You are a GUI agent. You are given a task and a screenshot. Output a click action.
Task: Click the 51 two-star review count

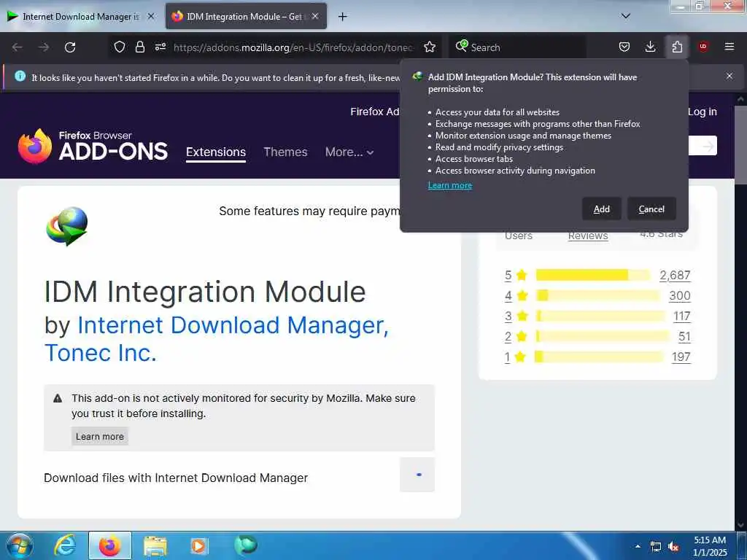(684, 336)
